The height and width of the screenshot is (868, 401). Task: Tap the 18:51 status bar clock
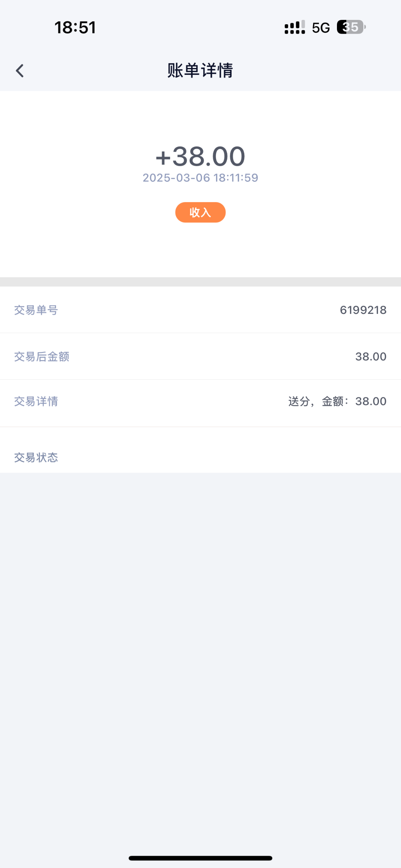[75, 27]
